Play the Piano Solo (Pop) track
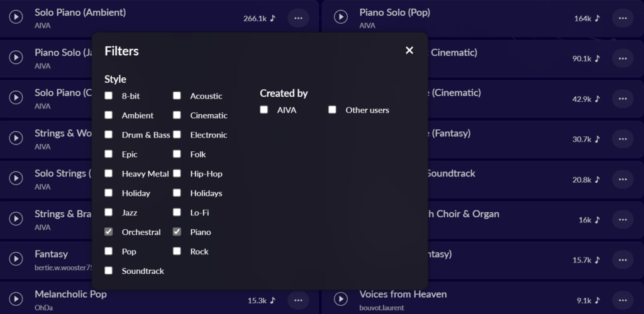 pos(340,17)
